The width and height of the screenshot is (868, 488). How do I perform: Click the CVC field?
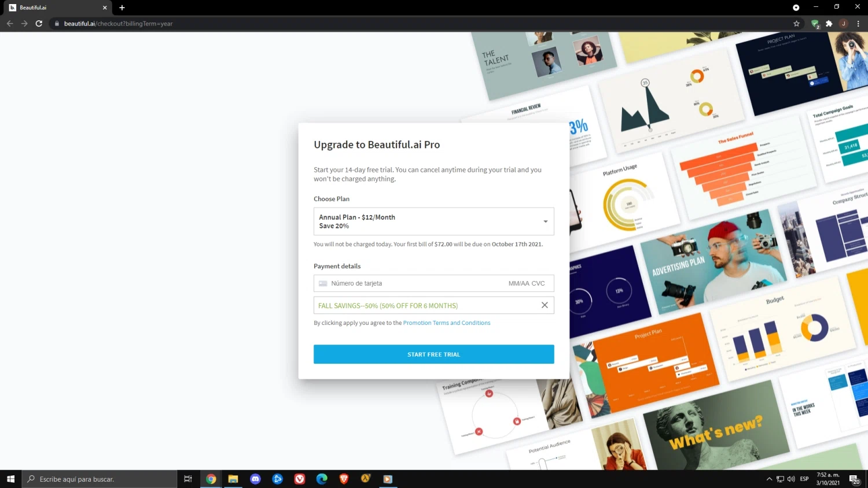click(x=538, y=283)
